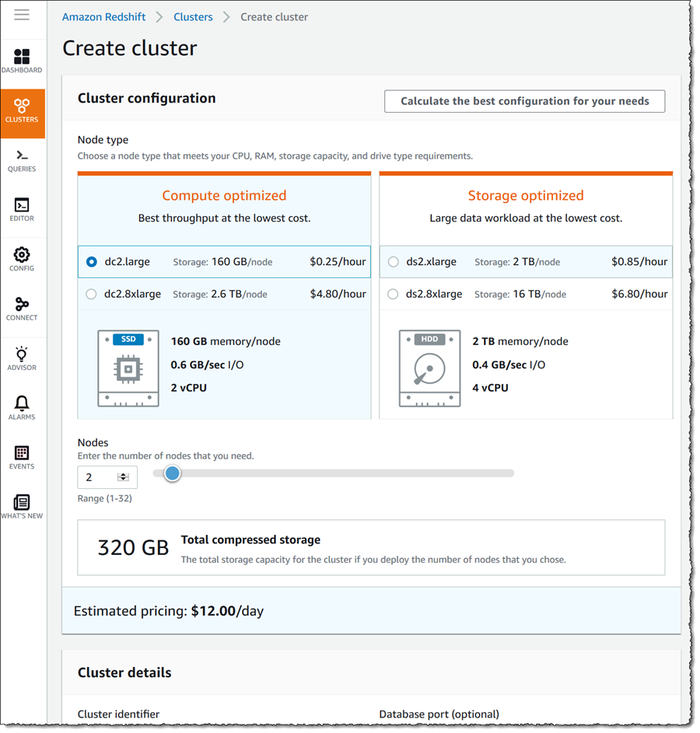Open the Connect sidebar icon

click(22, 309)
